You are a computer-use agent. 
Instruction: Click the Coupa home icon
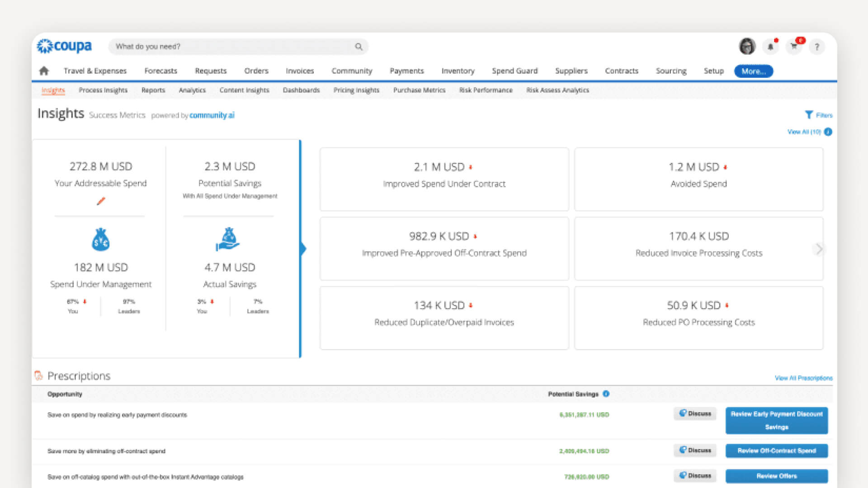click(44, 71)
